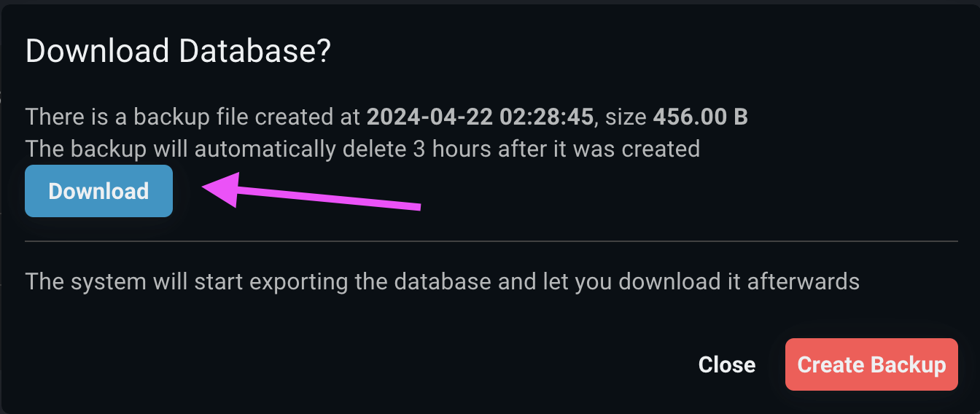Image resolution: width=980 pixels, height=414 pixels.
Task: Click the backup size 456.00 B
Action: coord(700,117)
